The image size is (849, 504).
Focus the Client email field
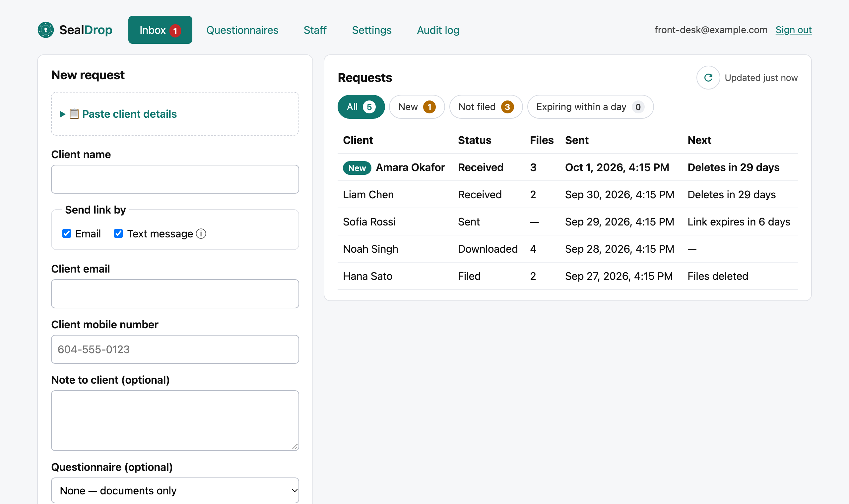175,294
